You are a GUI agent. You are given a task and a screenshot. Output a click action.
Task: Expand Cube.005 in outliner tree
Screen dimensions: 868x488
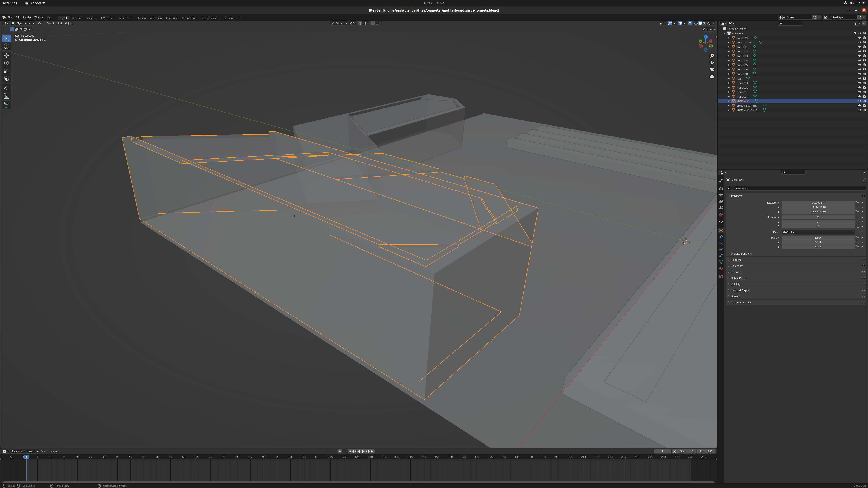[x=729, y=65]
